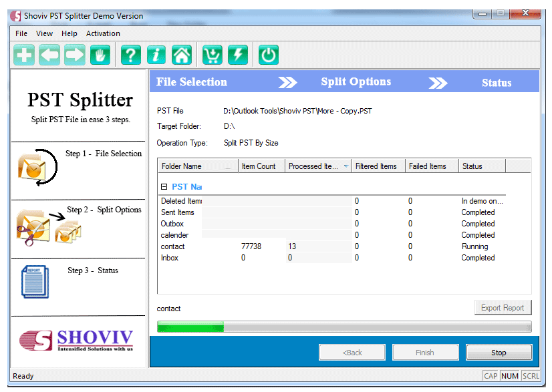The height and width of the screenshot is (392, 552).
Task: Open the View menu
Action: (x=44, y=33)
